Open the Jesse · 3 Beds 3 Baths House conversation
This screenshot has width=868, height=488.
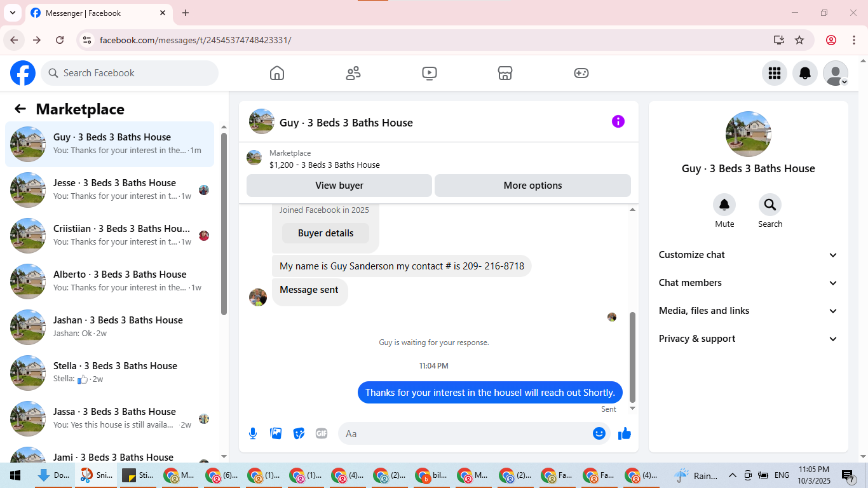click(110, 190)
